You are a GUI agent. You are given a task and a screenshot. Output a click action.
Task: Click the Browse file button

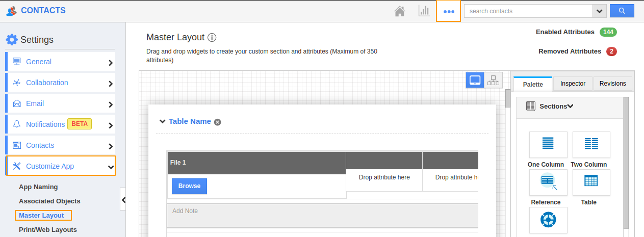coord(189,186)
